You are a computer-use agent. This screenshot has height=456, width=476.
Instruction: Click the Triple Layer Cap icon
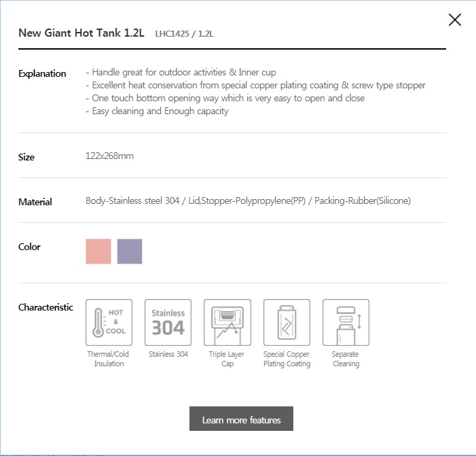click(227, 322)
